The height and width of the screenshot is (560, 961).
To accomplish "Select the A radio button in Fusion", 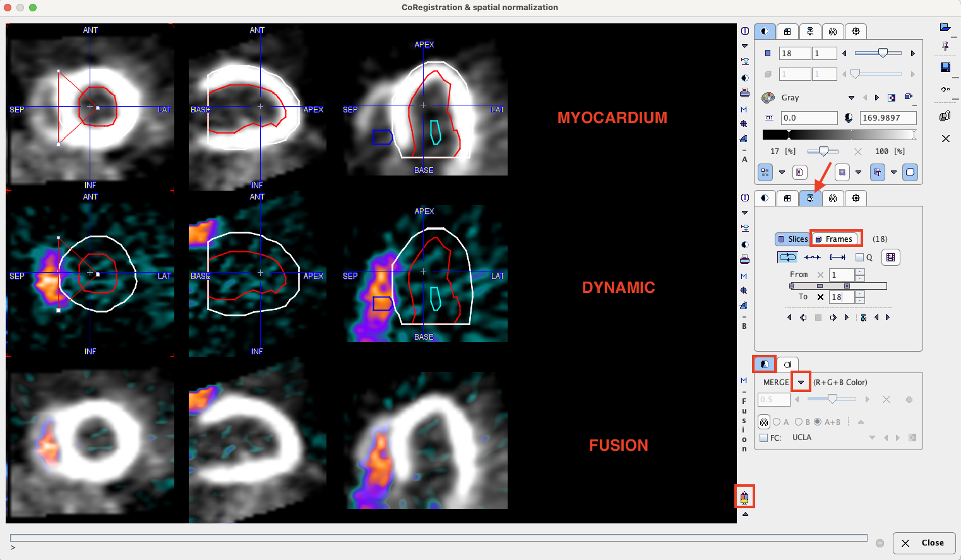I will [x=777, y=422].
